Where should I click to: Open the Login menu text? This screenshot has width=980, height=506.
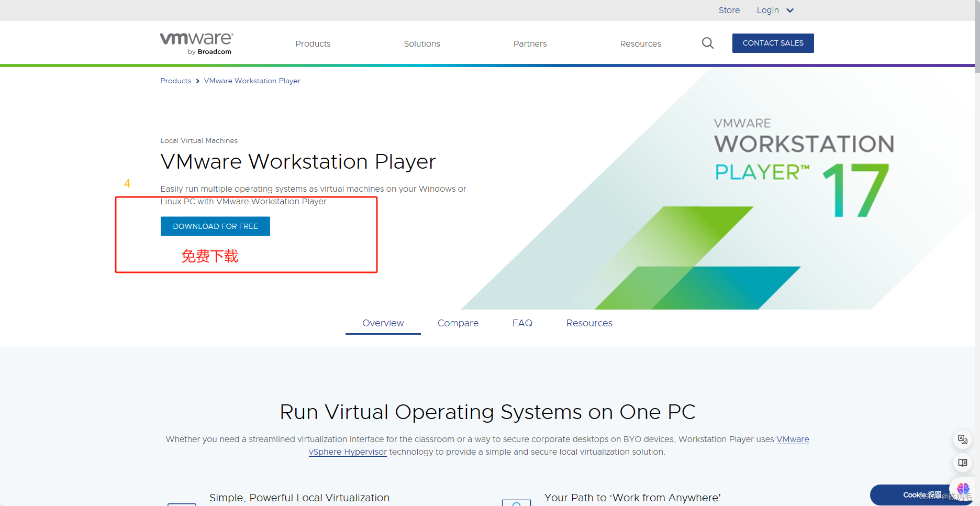click(x=767, y=10)
